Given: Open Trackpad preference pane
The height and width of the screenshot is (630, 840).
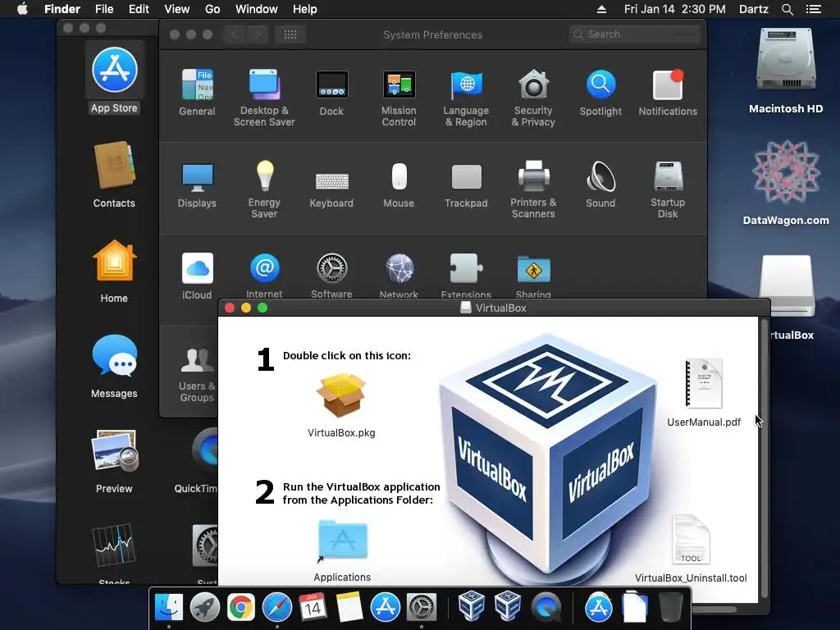Looking at the screenshot, I should pos(466,185).
